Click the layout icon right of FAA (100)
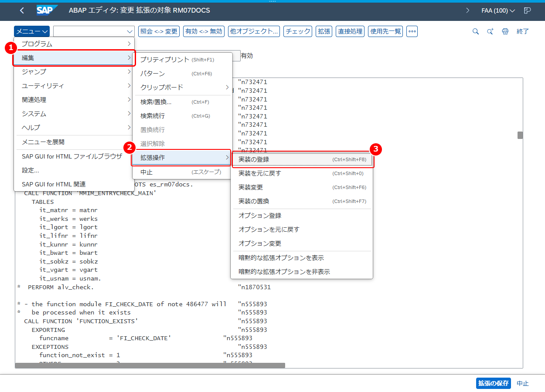This screenshot has height=392, width=545. (528, 10)
